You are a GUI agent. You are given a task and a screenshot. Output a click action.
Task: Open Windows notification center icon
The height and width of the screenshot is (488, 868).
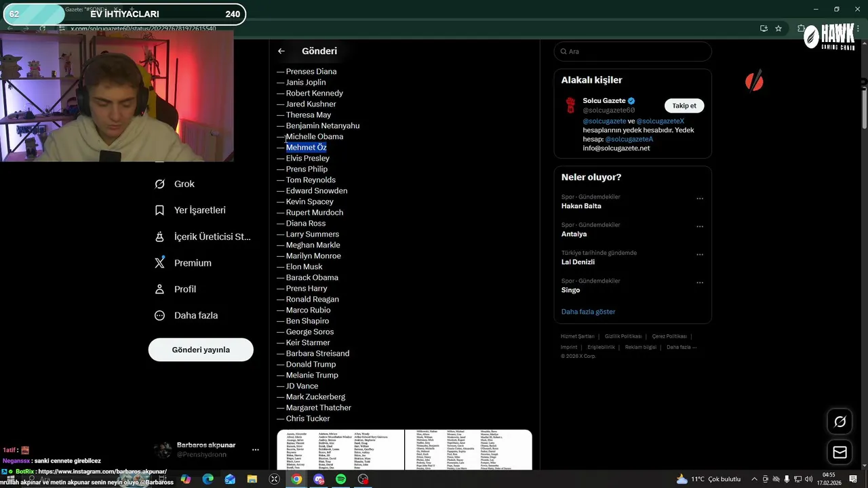[853, 479]
